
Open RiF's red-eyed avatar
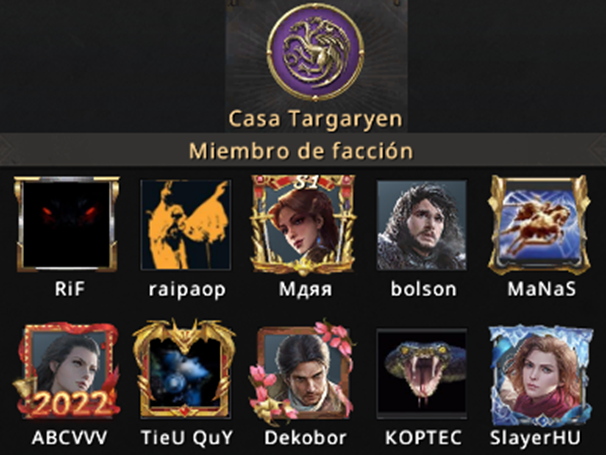66,224
